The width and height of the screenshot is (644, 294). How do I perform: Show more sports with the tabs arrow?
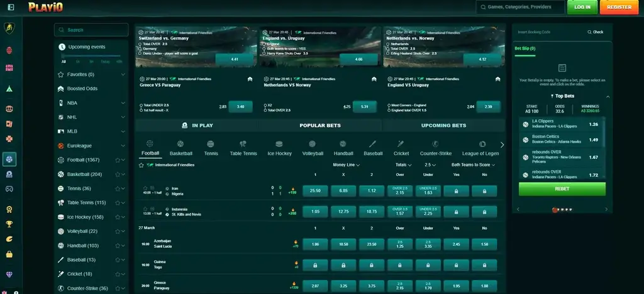[x=502, y=144]
